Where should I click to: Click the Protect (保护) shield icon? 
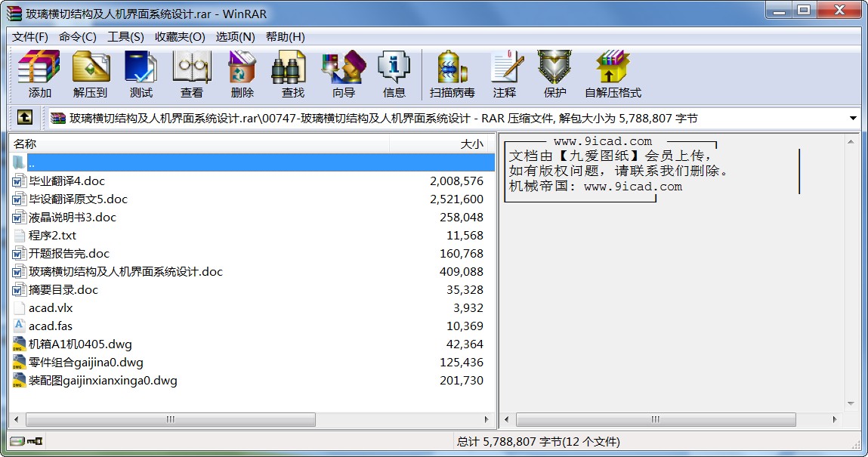coord(554,68)
